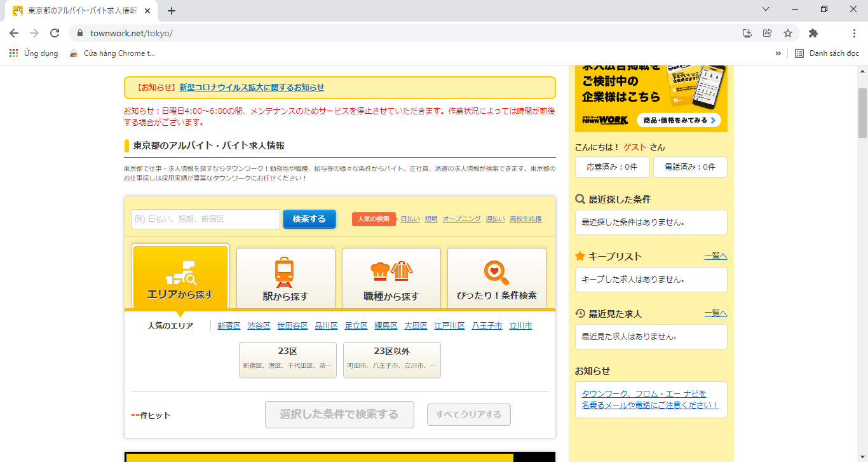The image size is (868, 462).
Task: Switch to the 駅から探す tab
Action: point(285,278)
